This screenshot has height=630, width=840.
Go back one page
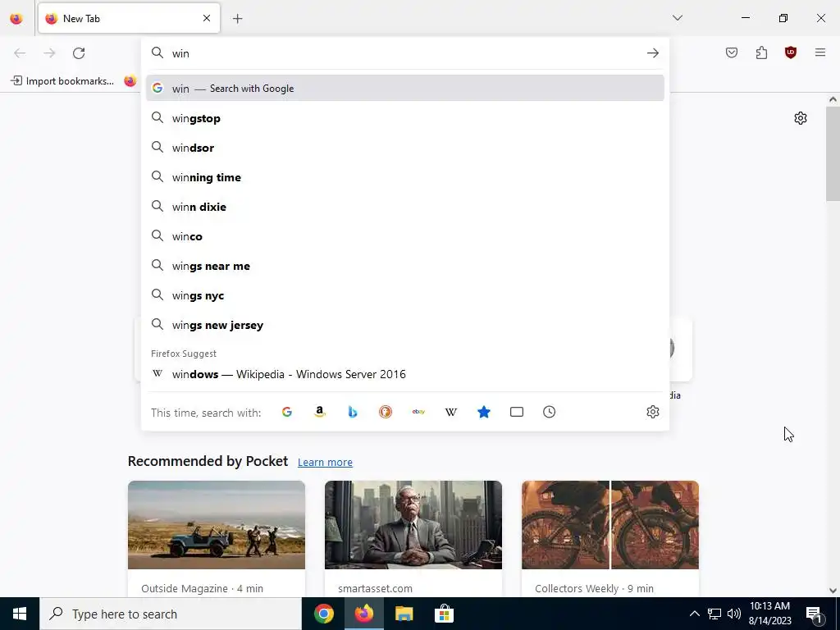[20, 53]
